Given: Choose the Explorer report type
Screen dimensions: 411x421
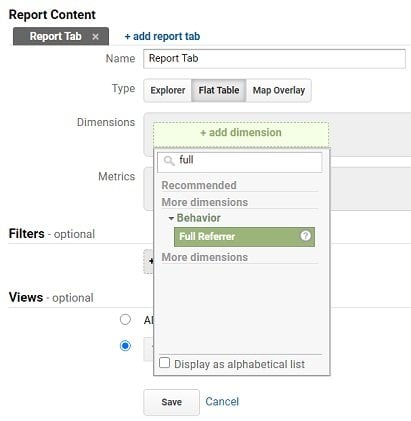Looking at the screenshot, I should click(168, 90).
